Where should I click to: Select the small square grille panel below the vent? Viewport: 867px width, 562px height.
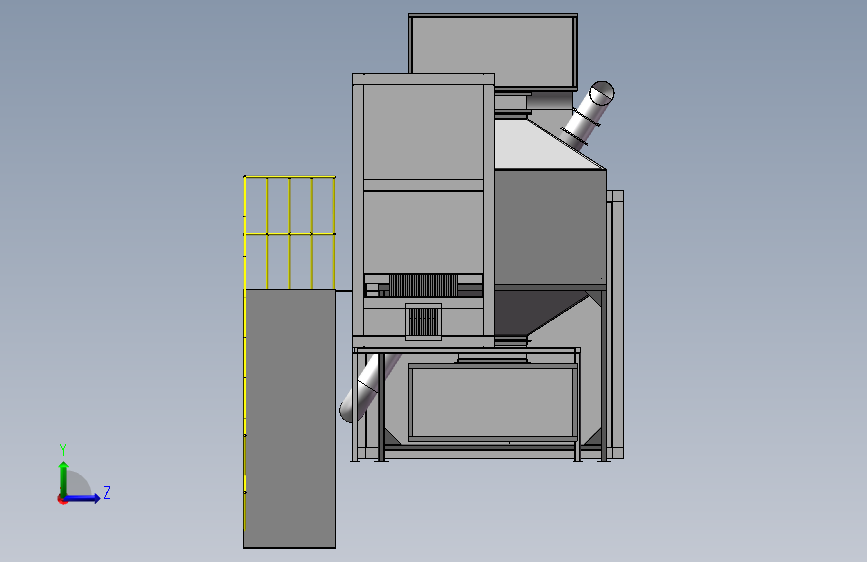point(424,321)
